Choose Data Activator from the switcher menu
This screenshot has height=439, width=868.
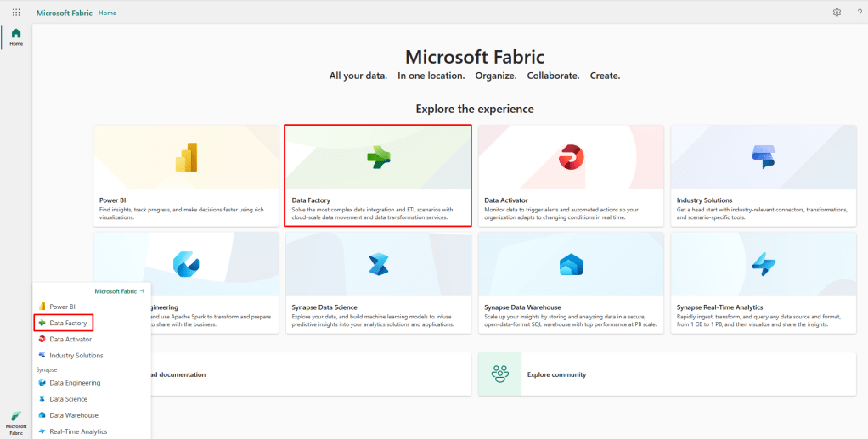70,339
